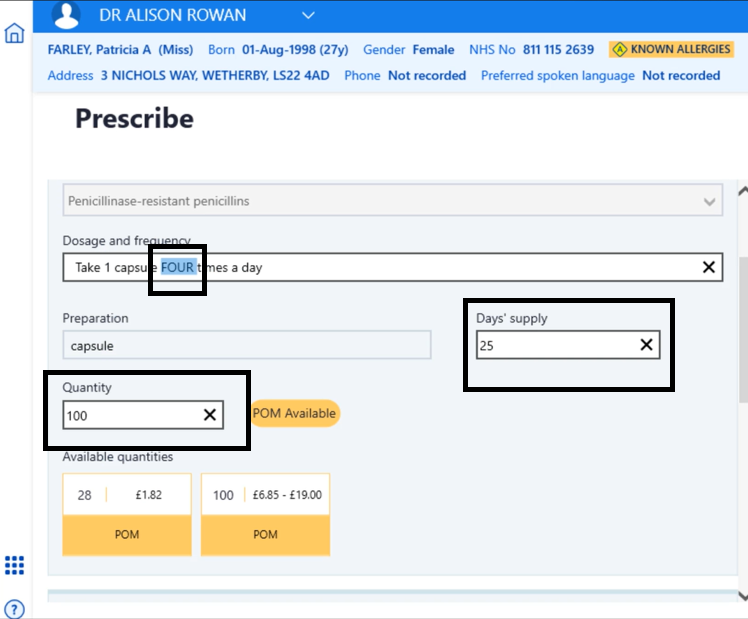Image resolution: width=748 pixels, height=619 pixels.
Task: Open the apps grid icon
Action: [x=14, y=565]
